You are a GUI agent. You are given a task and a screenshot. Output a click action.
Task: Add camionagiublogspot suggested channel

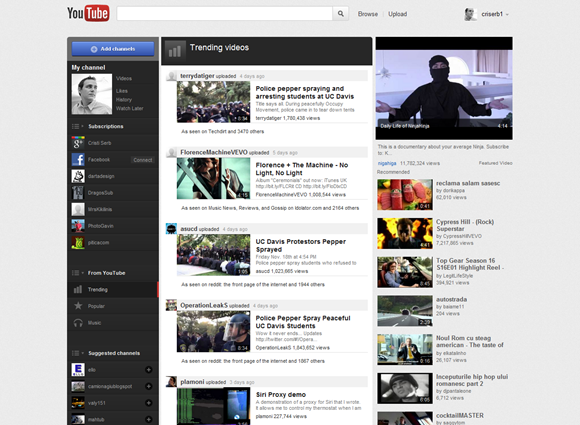pos(149,386)
